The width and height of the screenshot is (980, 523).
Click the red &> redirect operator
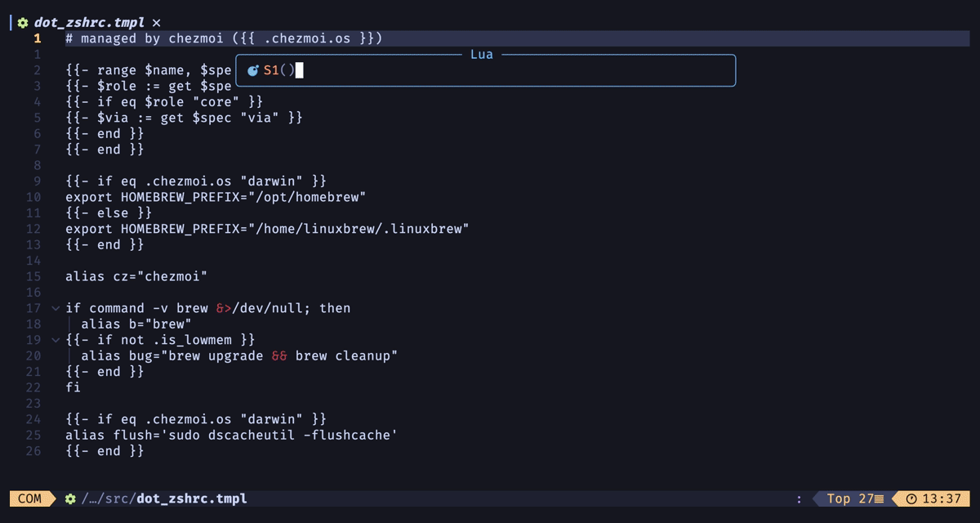pyautogui.click(x=224, y=308)
